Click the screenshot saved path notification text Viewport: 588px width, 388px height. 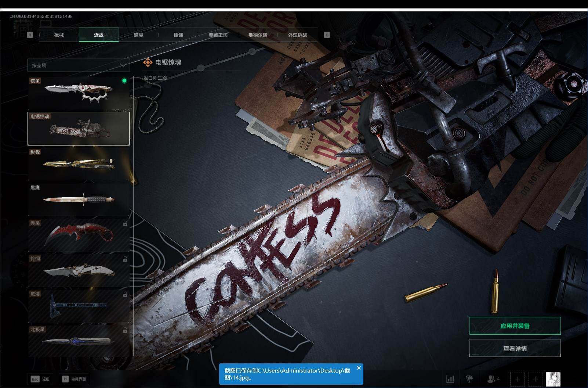coord(287,374)
